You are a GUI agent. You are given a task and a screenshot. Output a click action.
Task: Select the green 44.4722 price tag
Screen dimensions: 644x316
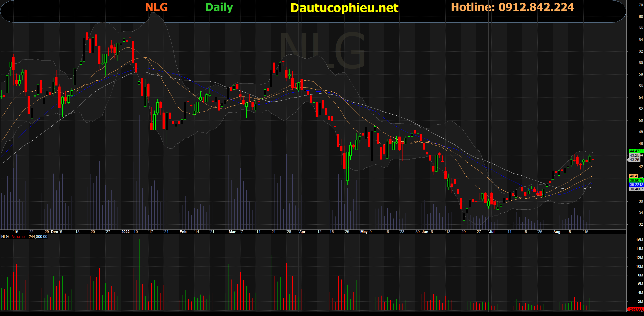pyautogui.click(x=636, y=151)
